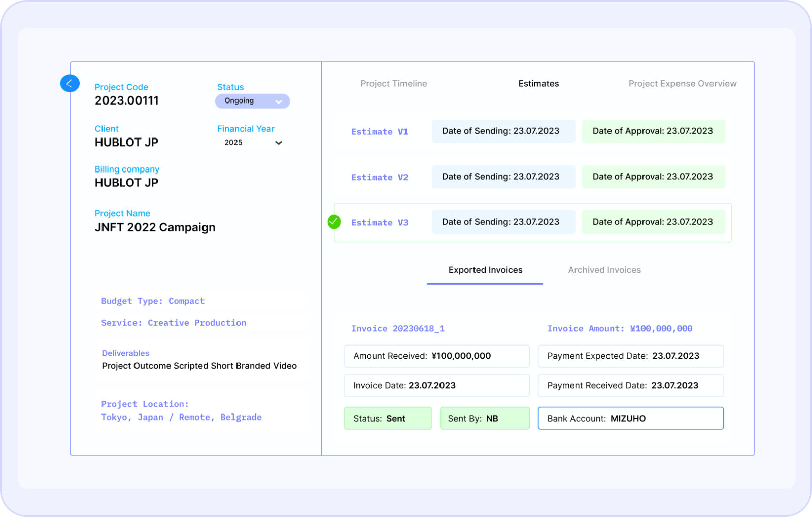812x517 pixels.
Task: Switch to Project Timeline tab
Action: (x=394, y=84)
